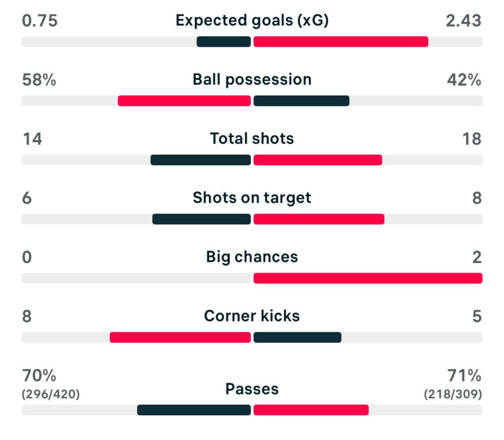Screen dimensions: 504x440
Task: Click the red Expected goals bar
Action: click(x=341, y=42)
